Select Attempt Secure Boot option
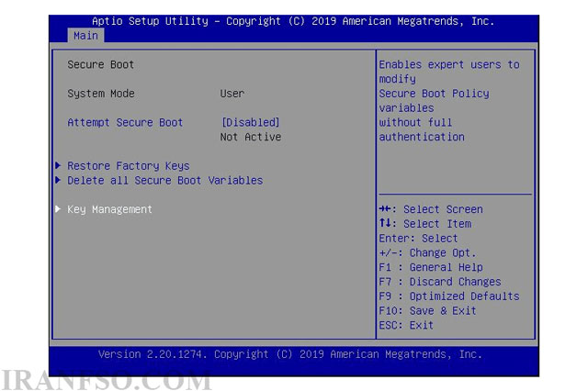Screen dimensions: 588x391 [125, 122]
